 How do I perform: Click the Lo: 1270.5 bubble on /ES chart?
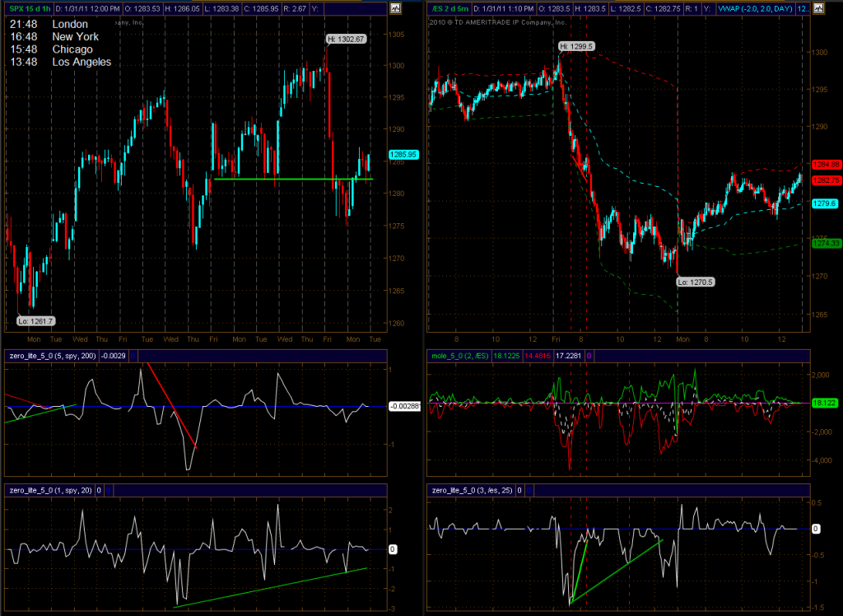point(695,282)
